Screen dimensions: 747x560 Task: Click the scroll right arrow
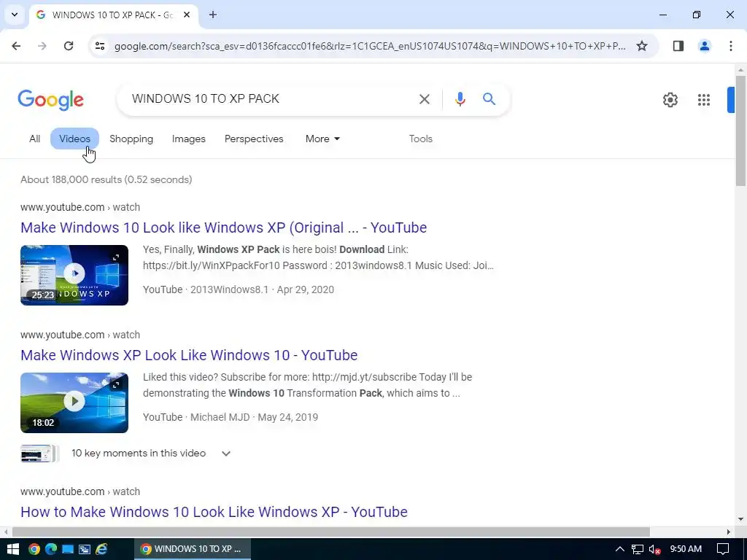pos(729,532)
